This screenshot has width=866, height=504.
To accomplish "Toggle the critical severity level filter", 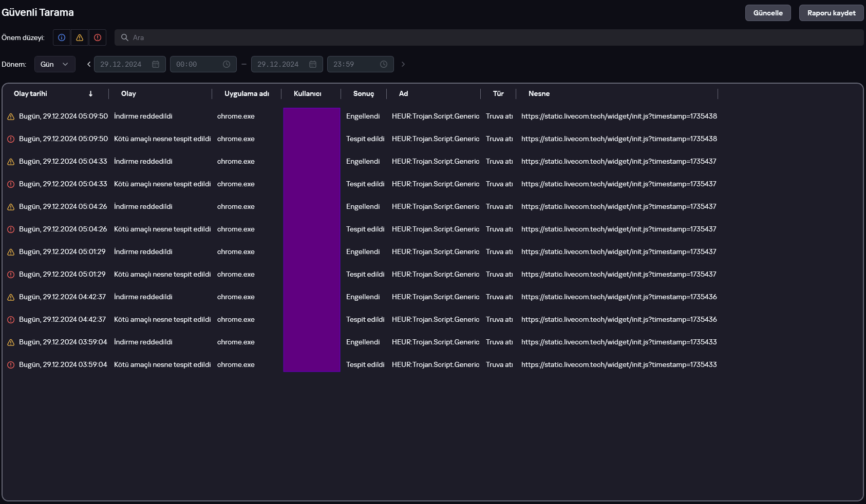I will point(98,37).
